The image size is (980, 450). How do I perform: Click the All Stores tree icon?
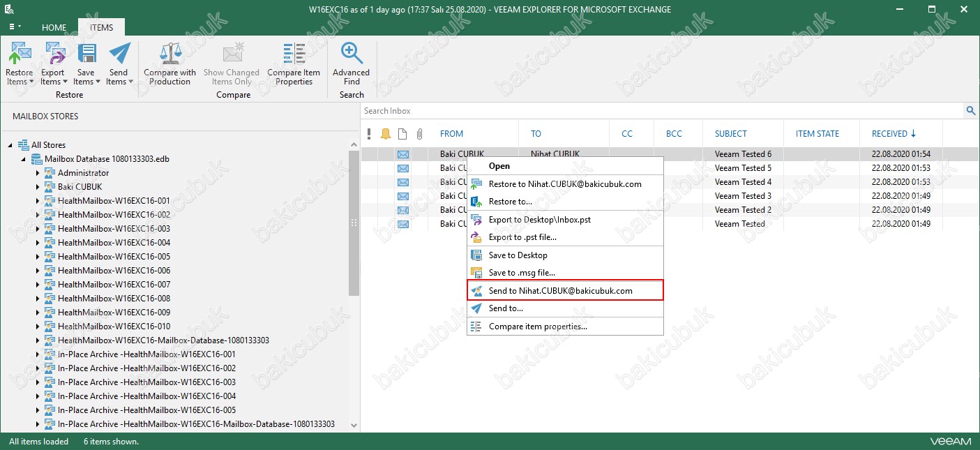pyautogui.click(x=23, y=145)
